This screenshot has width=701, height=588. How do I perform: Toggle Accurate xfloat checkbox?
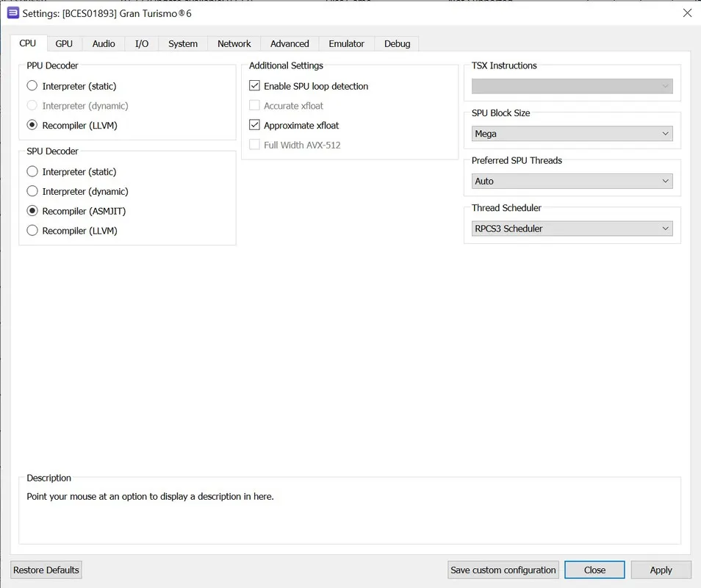click(x=254, y=106)
